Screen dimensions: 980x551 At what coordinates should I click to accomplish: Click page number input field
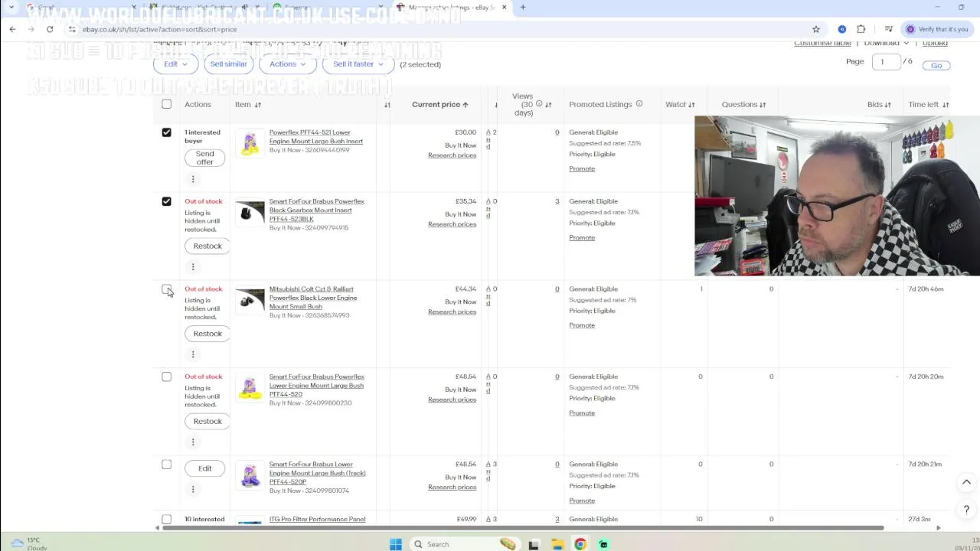pos(886,62)
